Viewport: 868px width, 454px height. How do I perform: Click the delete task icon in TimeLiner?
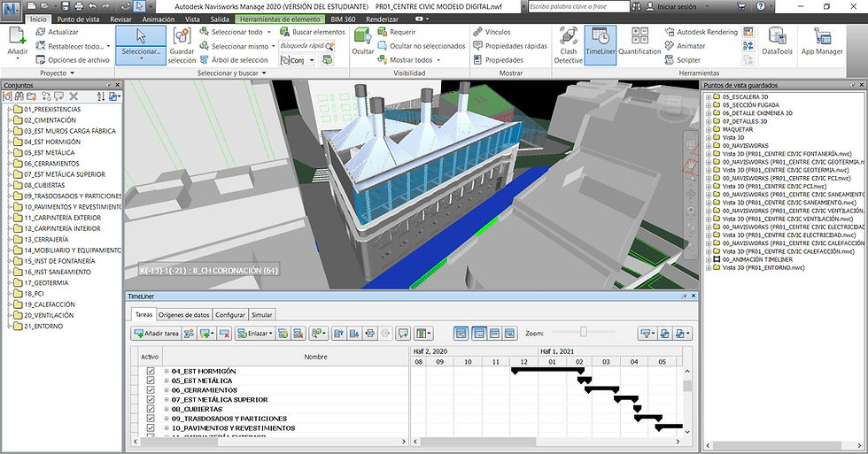pyautogui.click(x=224, y=334)
